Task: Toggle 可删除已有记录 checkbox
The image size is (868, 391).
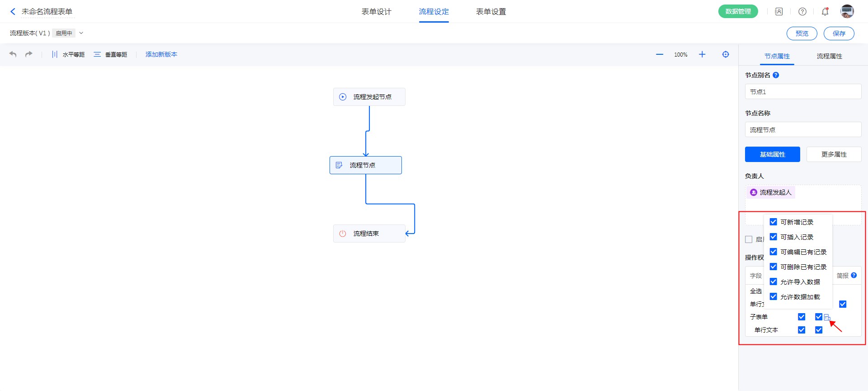Action: pos(774,267)
